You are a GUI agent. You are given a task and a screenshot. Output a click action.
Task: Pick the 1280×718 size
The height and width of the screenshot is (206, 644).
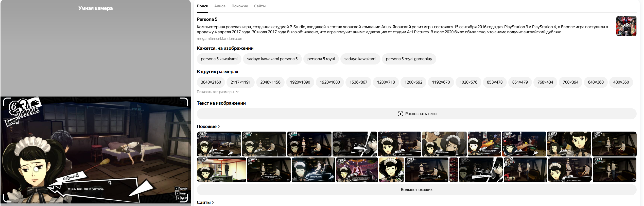pos(386,82)
